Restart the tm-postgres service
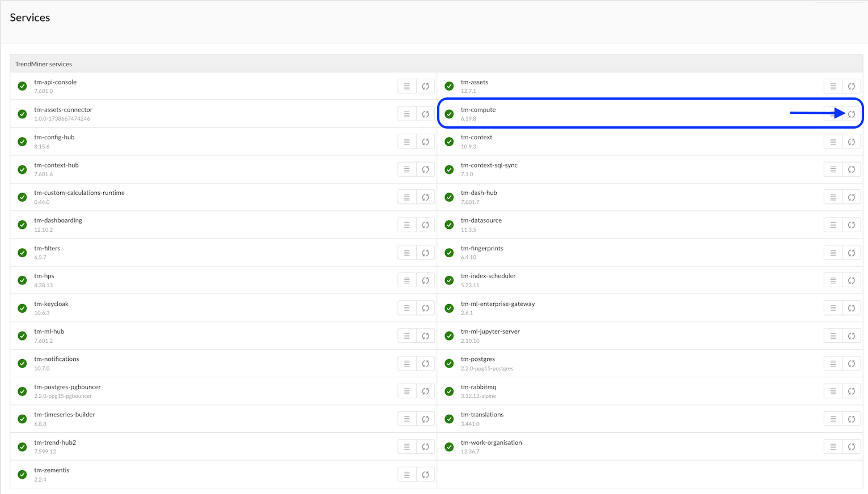 pyautogui.click(x=852, y=364)
